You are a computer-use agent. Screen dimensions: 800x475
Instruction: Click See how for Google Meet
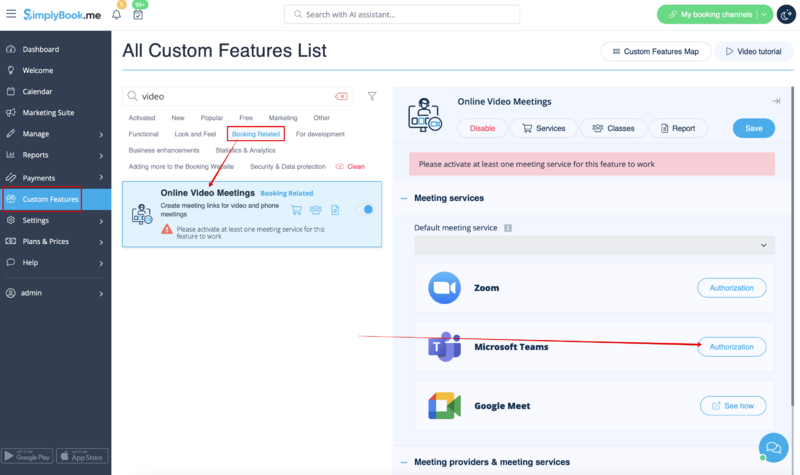(x=733, y=406)
